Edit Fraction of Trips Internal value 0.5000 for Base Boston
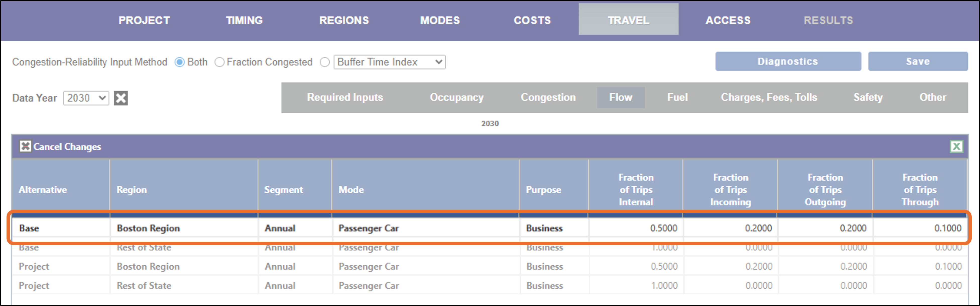The height and width of the screenshot is (306, 980). pos(635,228)
